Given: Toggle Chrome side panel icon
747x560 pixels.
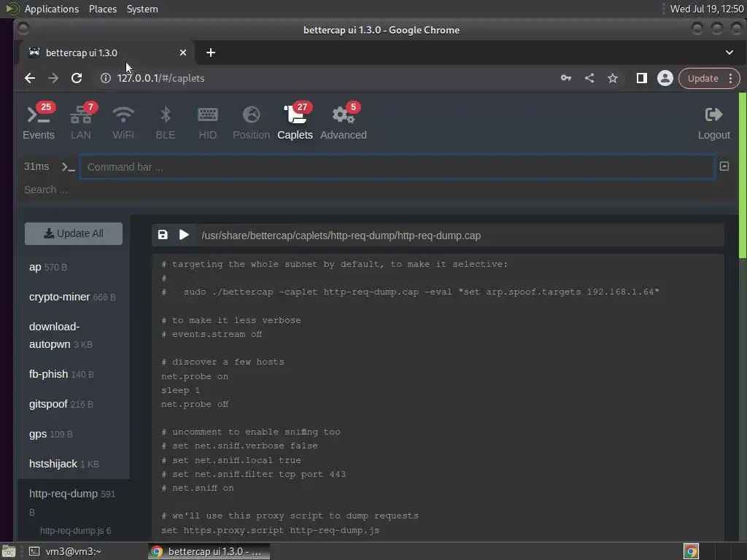Looking at the screenshot, I should click(x=642, y=78).
